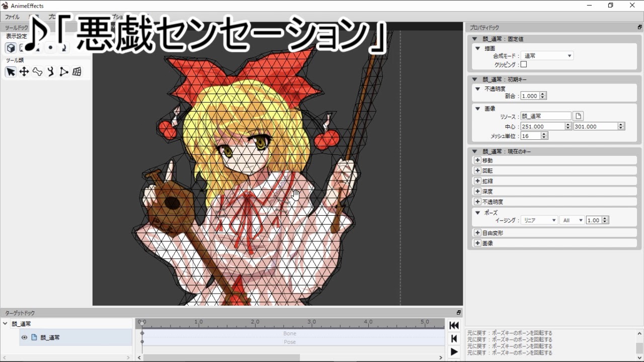Step back to previous frame
This screenshot has width=644, height=362.
(454, 338)
